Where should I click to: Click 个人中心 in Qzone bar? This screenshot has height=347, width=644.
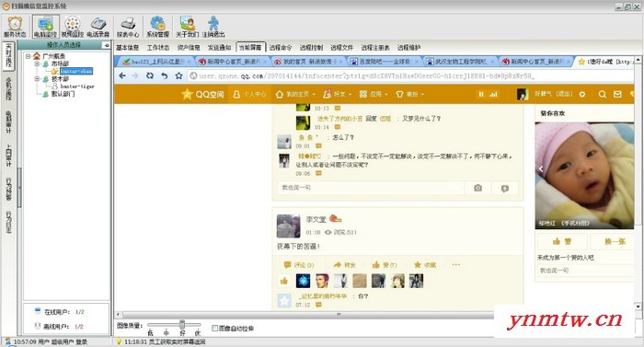[x=249, y=94]
